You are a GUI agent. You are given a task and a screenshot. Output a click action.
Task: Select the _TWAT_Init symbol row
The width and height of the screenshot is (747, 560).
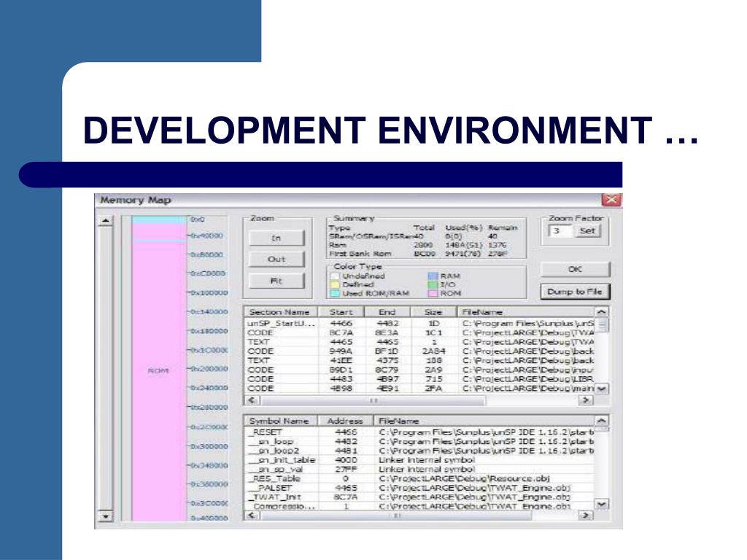click(419, 497)
